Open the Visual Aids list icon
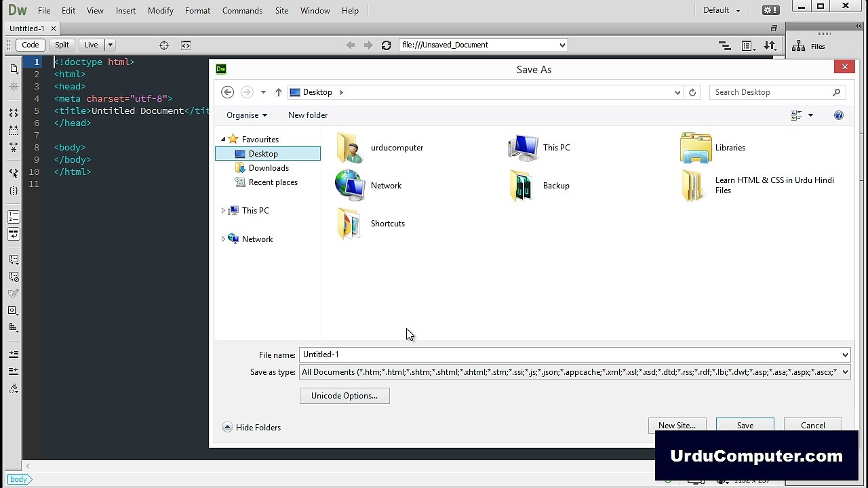868x488 pixels. click(748, 45)
